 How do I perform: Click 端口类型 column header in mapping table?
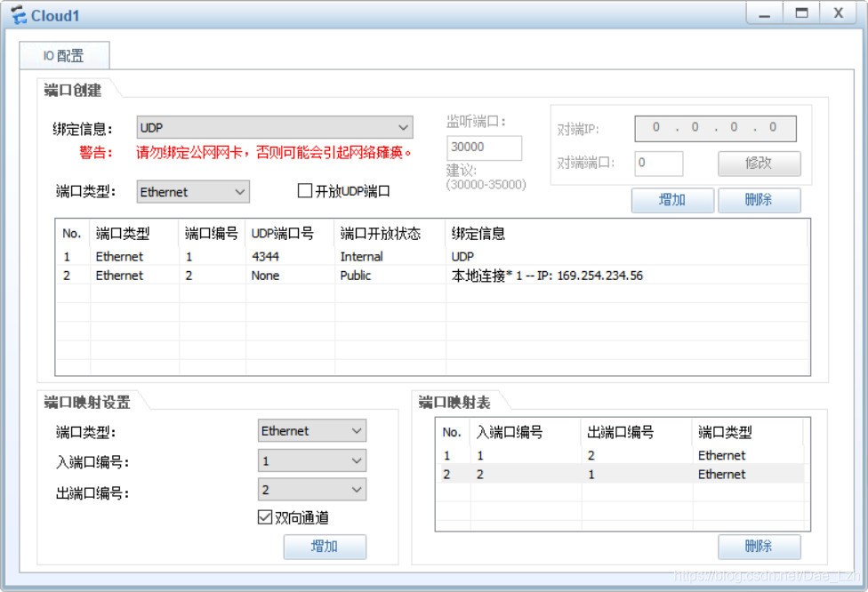click(748, 432)
